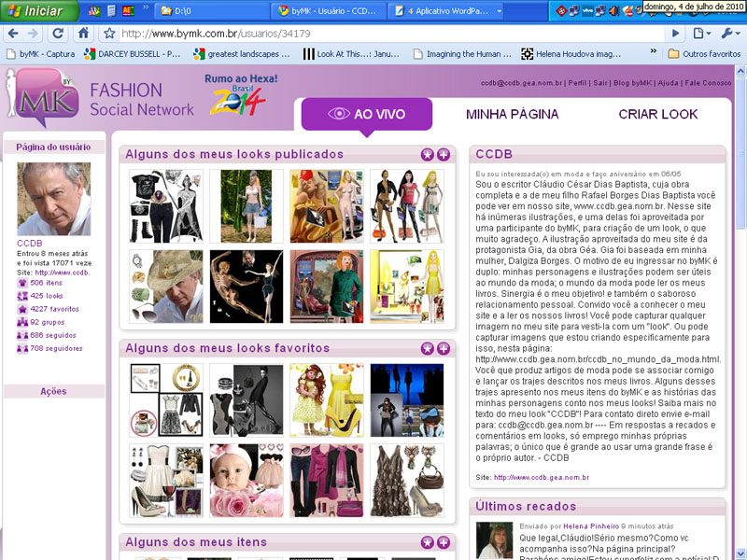Screen dimensions: 747x560
Task: Click the bookmark star in address bar
Action: 109,34
